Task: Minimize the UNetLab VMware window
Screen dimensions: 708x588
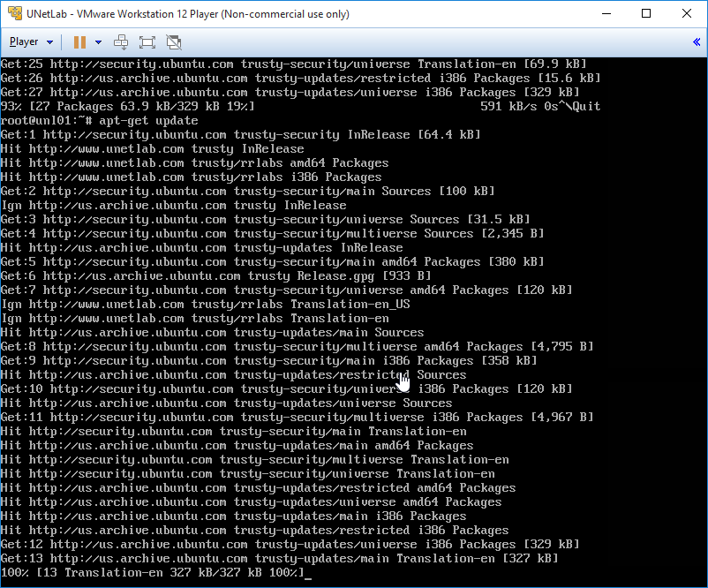Action: [x=606, y=13]
